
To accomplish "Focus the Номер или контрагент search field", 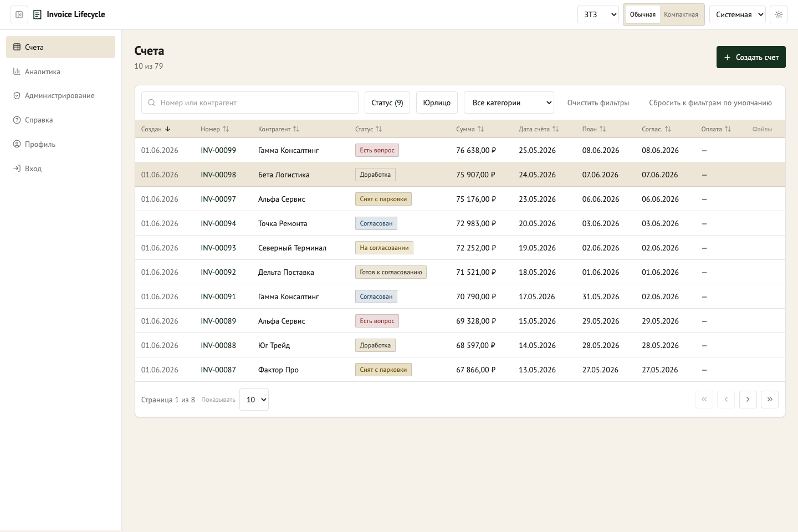I will (250, 103).
